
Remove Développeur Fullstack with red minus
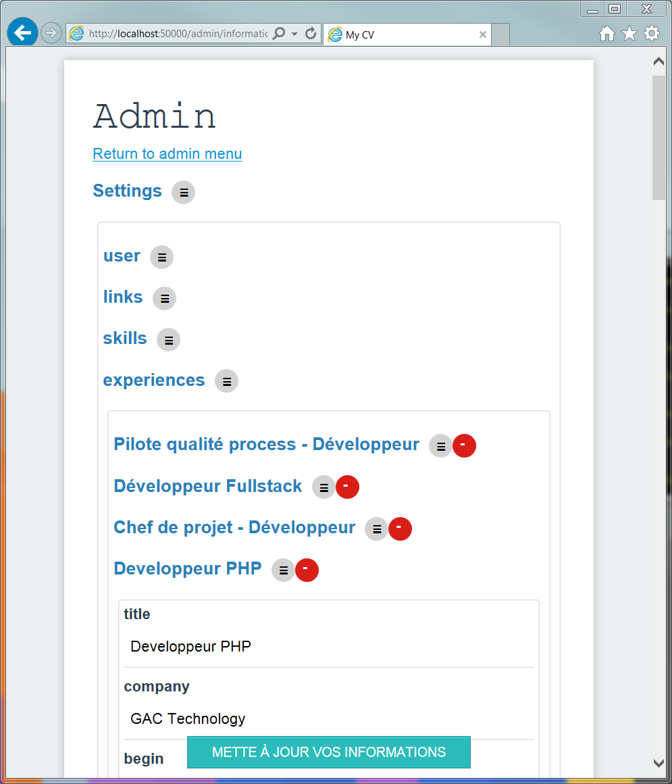click(x=347, y=487)
